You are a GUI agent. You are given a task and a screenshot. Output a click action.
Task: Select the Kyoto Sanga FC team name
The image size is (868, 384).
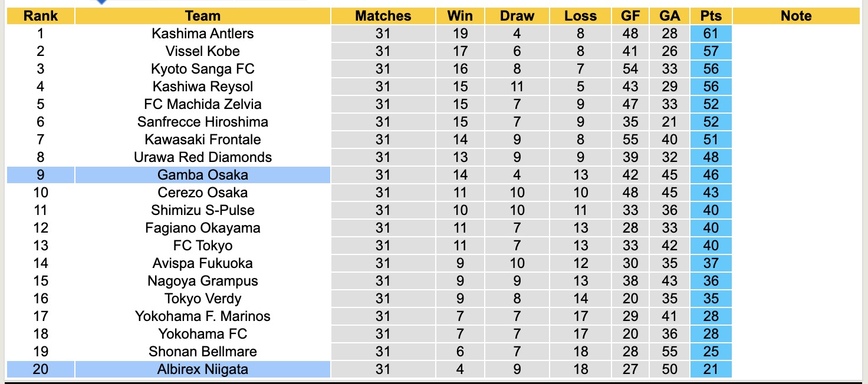202,69
